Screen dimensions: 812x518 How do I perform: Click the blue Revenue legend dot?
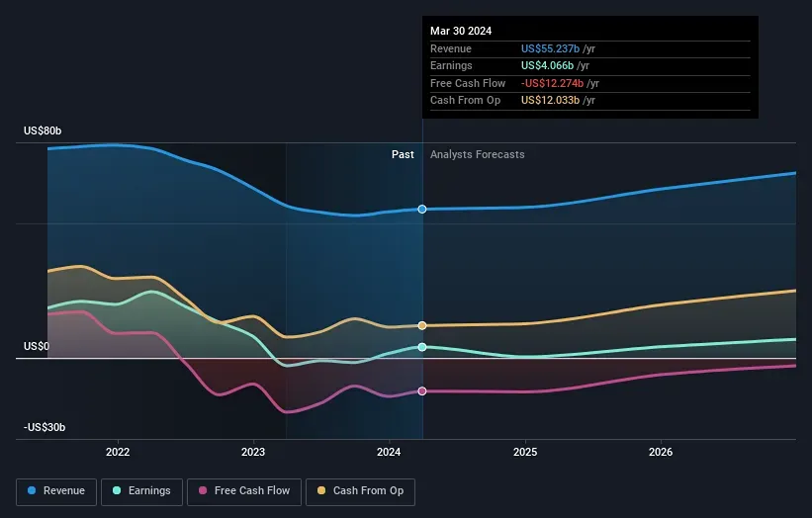(33, 490)
